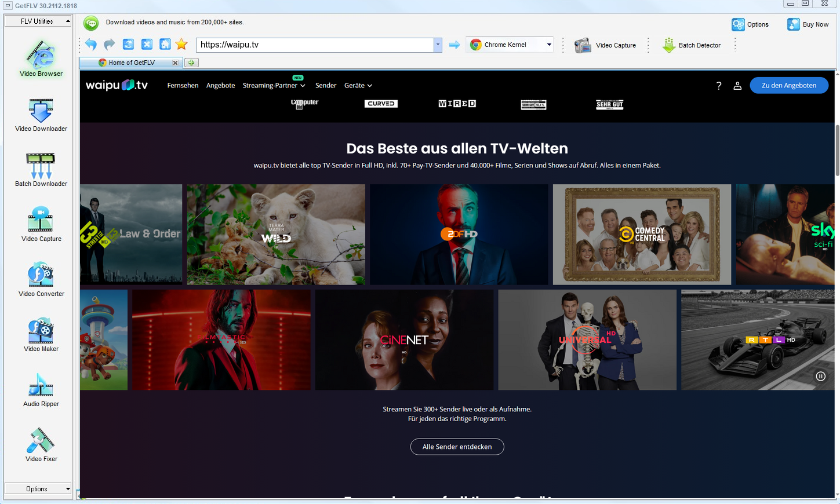Screen dimensions: 840x504
Task: Click the Computer Bild award logo
Action: tap(304, 104)
